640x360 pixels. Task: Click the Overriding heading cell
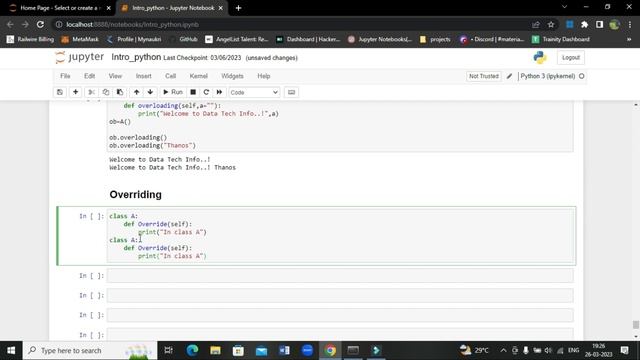(136, 195)
